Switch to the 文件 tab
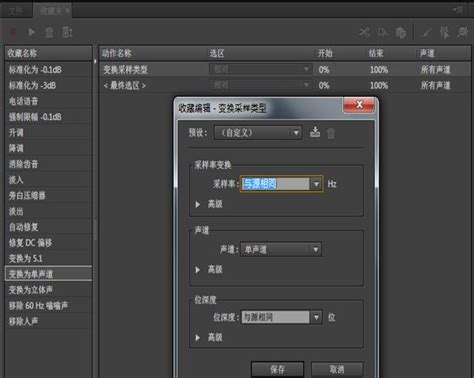The image size is (474, 378). (x=15, y=11)
